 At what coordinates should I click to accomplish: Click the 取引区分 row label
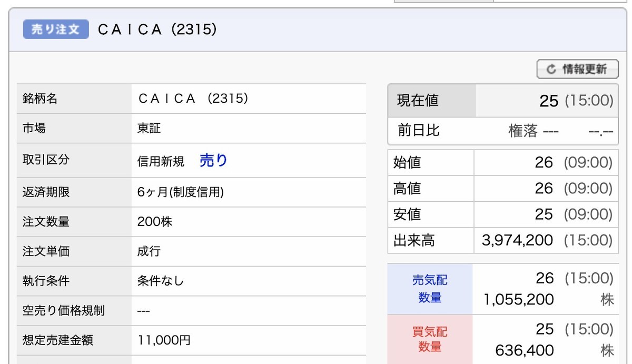coord(45,160)
